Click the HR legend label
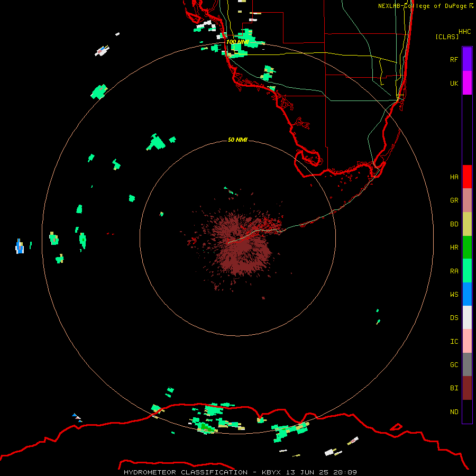The width and height of the screenshot is (476, 476). [454, 248]
